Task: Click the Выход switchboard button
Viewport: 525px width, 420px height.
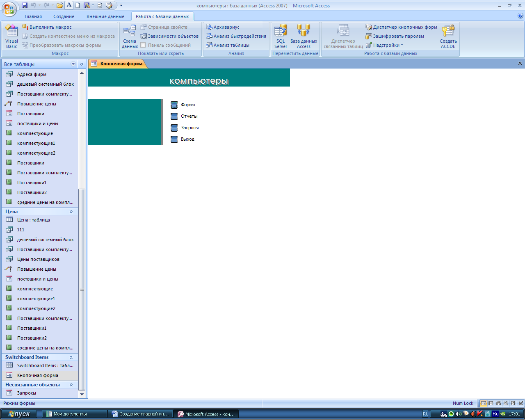Action: (174, 139)
